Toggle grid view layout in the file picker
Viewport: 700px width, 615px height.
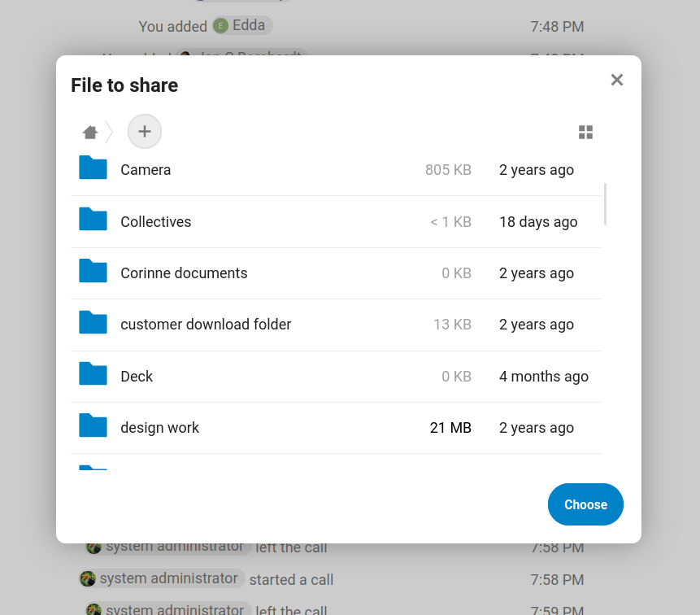(x=585, y=131)
